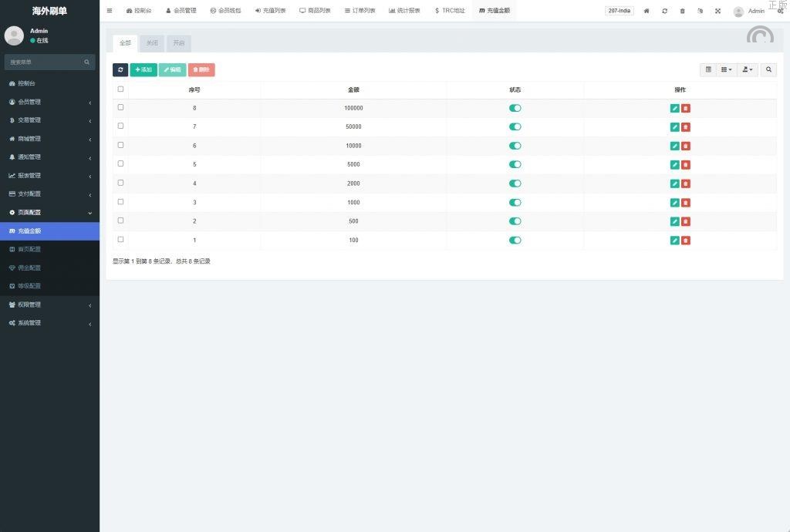Open the columns grid dropdown in table toolbar

click(x=727, y=69)
